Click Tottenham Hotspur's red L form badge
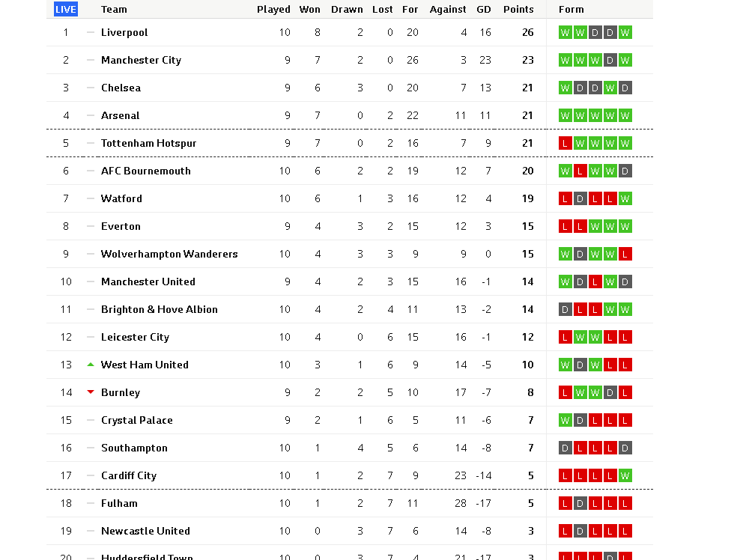The width and height of the screenshot is (749, 560). pos(565,143)
